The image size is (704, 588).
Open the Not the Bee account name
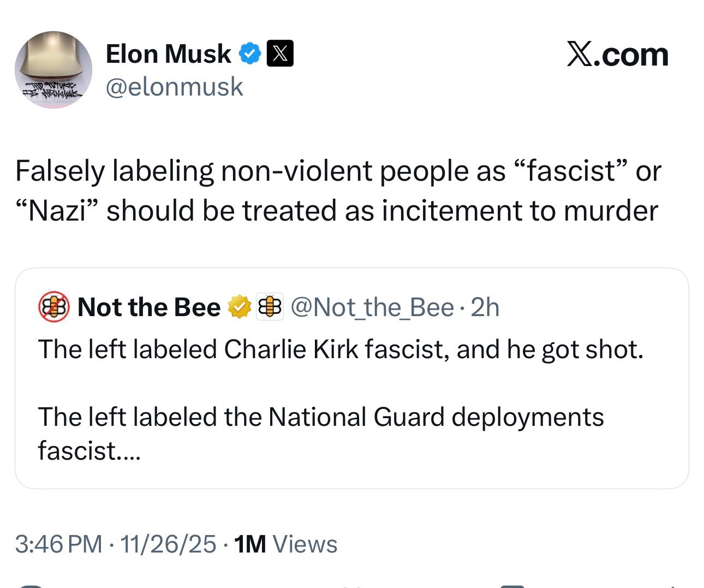click(x=148, y=307)
